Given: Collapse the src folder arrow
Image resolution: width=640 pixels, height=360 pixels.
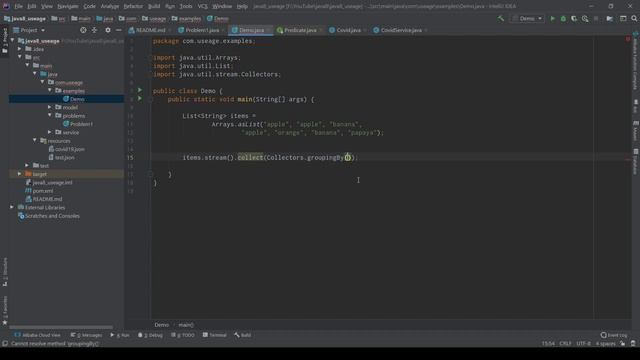Looking at the screenshot, I should pyautogui.click(x=20, y=57).
